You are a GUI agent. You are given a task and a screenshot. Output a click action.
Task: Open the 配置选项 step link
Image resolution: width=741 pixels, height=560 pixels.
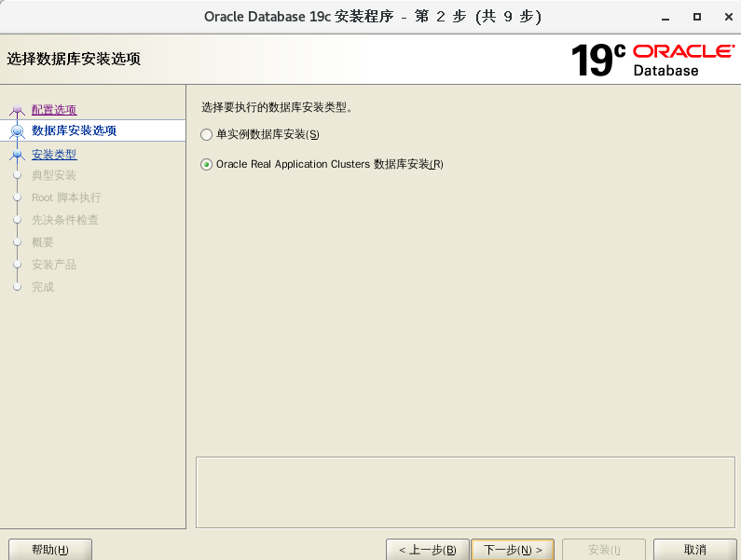coord(54,110)
